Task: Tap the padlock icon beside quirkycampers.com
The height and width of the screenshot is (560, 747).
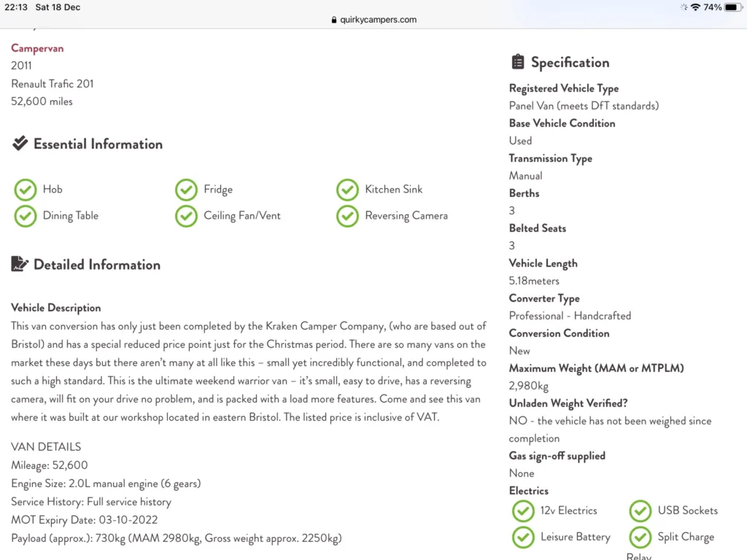Action: click(334, 20)
